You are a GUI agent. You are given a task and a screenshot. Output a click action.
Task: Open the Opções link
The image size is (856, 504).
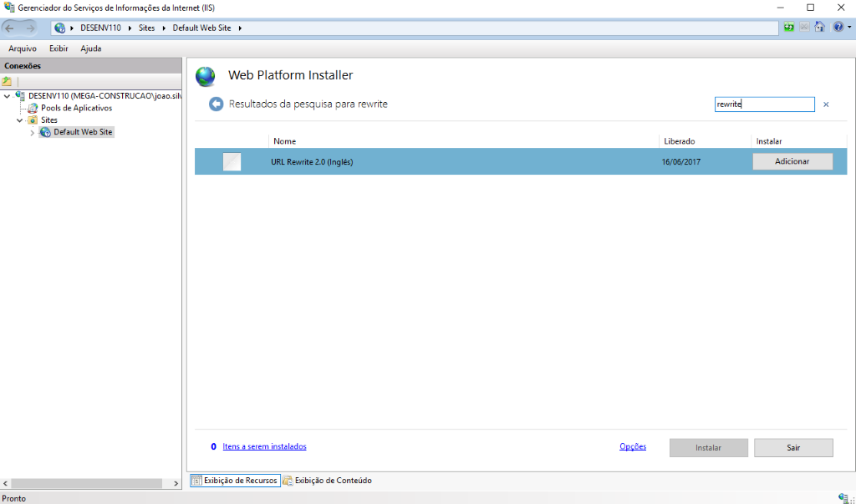tap(633, 446)
